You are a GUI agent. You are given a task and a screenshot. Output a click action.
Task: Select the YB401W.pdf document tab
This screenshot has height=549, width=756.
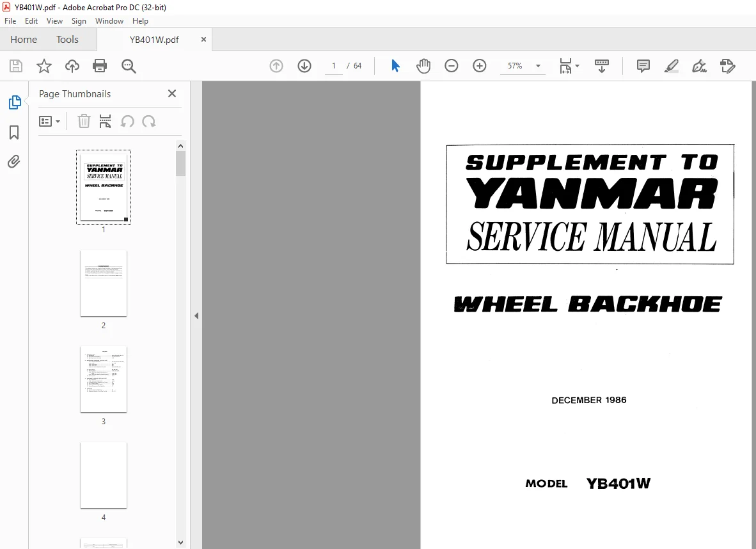(154, 40)
